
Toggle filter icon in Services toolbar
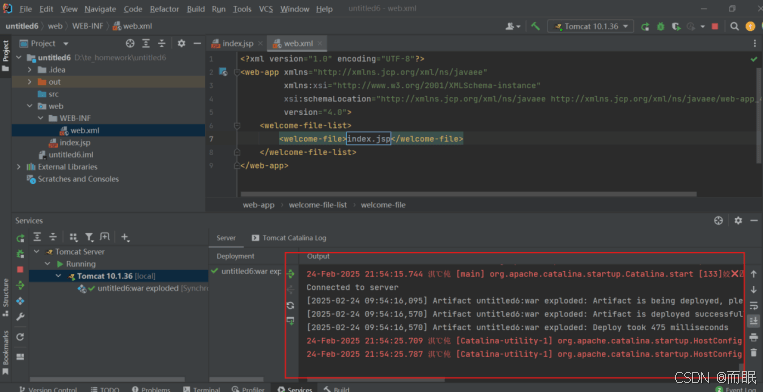(89, 237)
